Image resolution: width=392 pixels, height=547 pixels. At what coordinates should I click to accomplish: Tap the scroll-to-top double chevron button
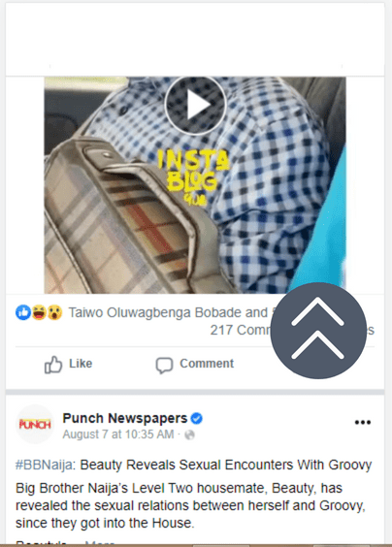(x=318, y=331)
